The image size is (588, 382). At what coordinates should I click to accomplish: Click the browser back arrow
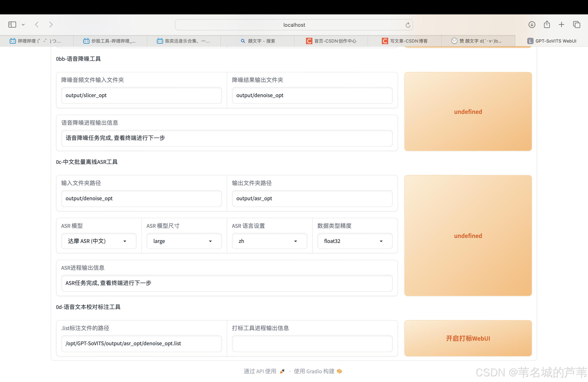click(37, 25)
